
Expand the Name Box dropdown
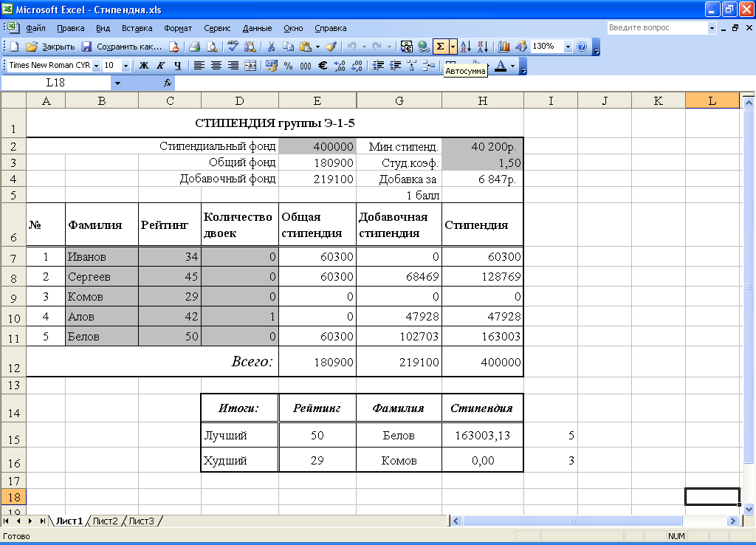click(x=117, y=83)
